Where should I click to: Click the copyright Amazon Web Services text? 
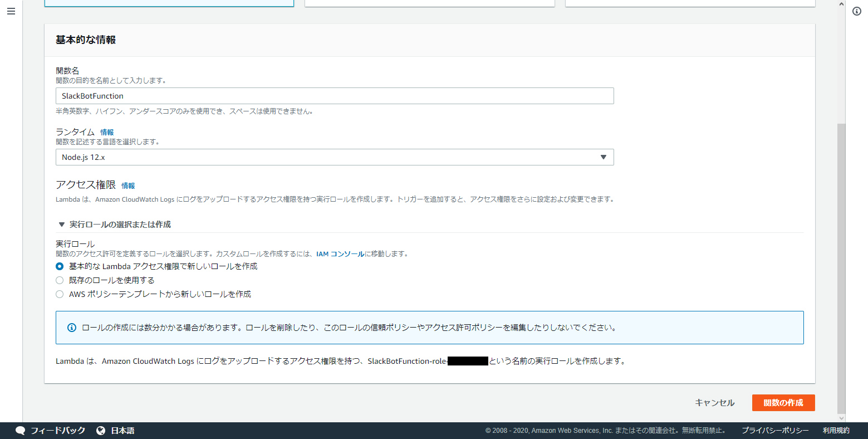click(x=606, y=431)
